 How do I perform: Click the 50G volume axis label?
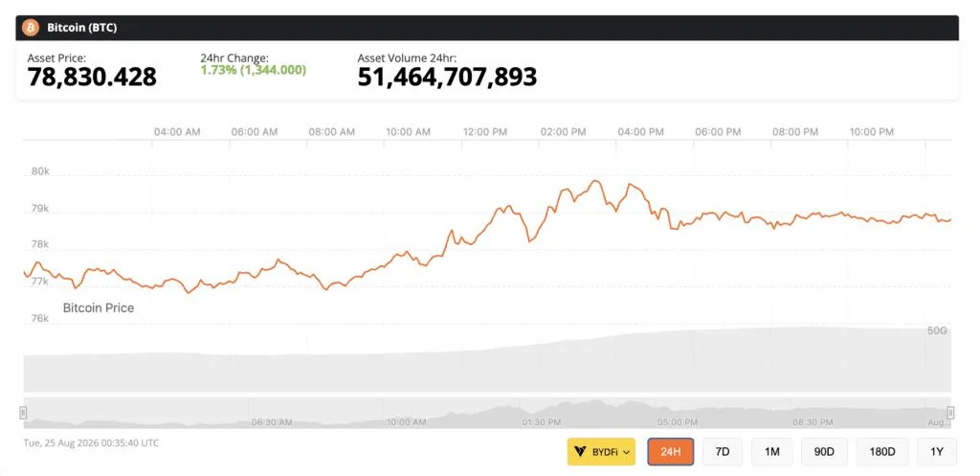coord(937,330)
